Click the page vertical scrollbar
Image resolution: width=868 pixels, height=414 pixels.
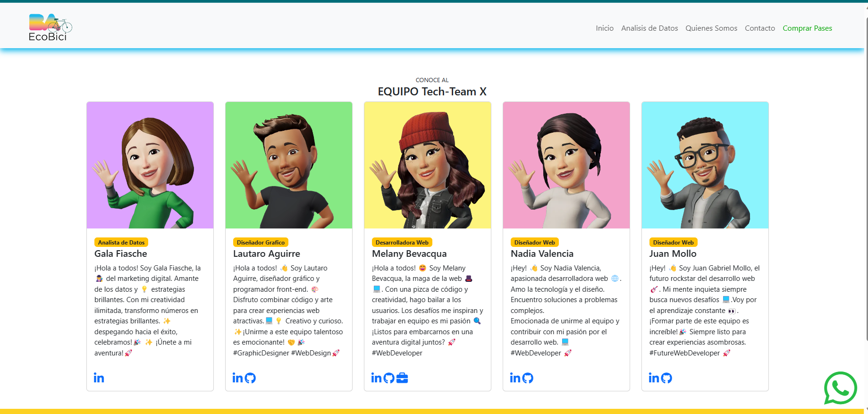866,189
